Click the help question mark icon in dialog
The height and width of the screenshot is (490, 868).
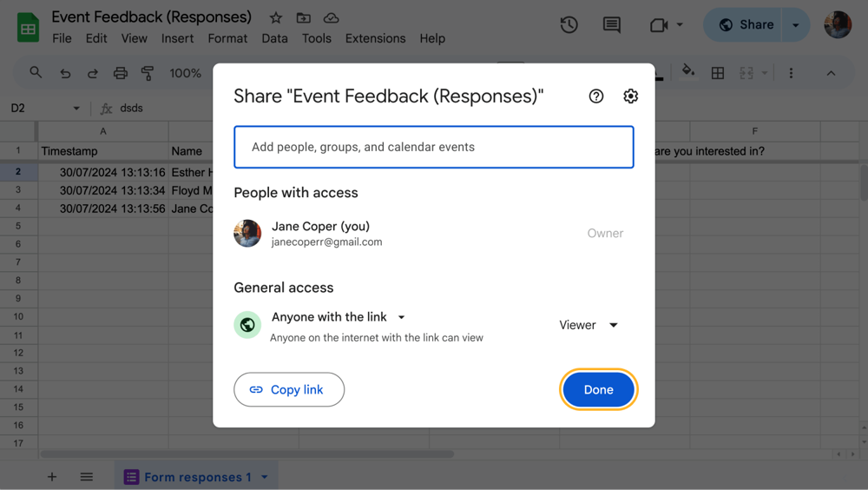pyautogui.click(x=596, y=96)
